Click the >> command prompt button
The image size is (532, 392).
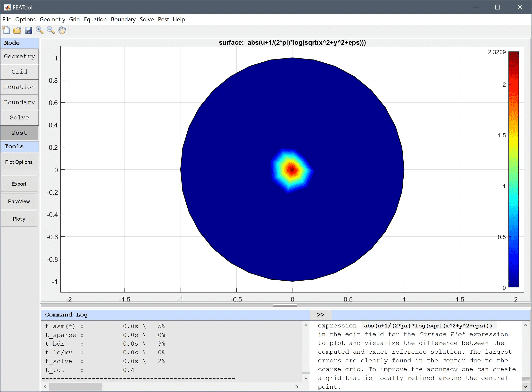pyautogui.click(x=321, y=315)
